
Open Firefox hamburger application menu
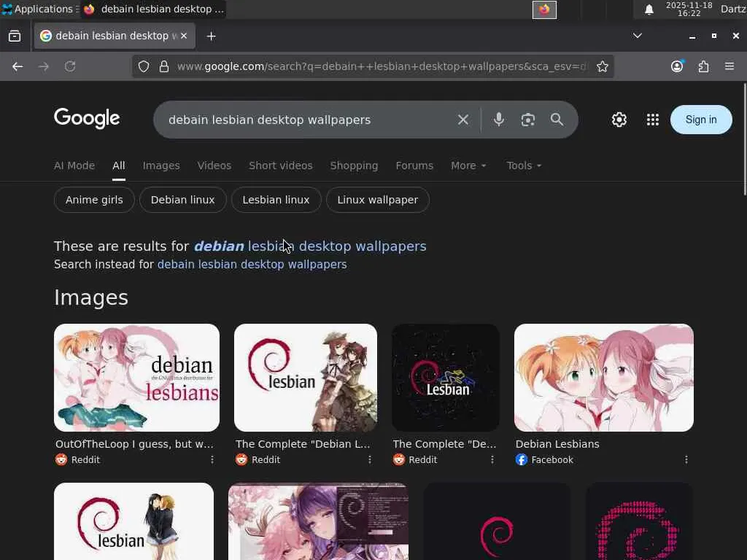(x=729, y=66)
